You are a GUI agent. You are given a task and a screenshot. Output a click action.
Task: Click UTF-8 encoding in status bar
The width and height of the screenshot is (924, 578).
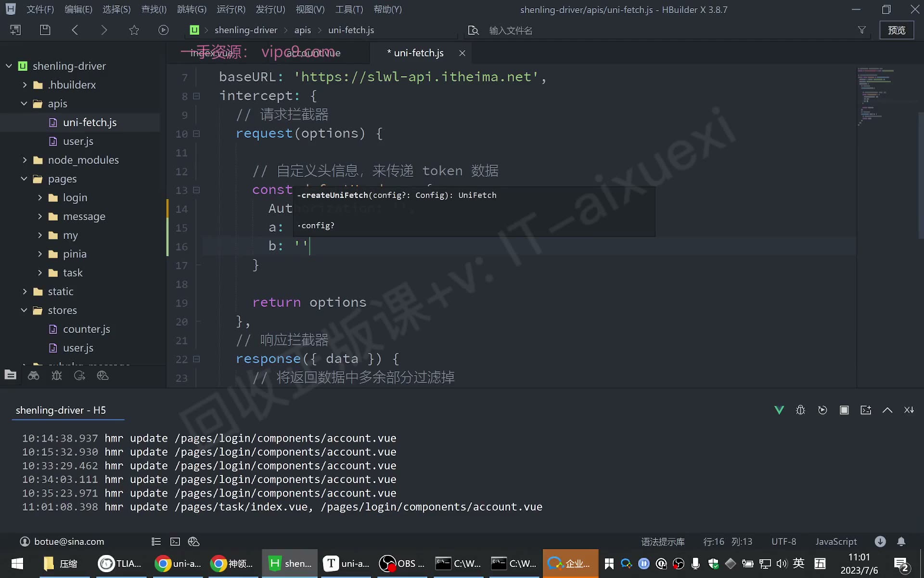pos(784,541)
